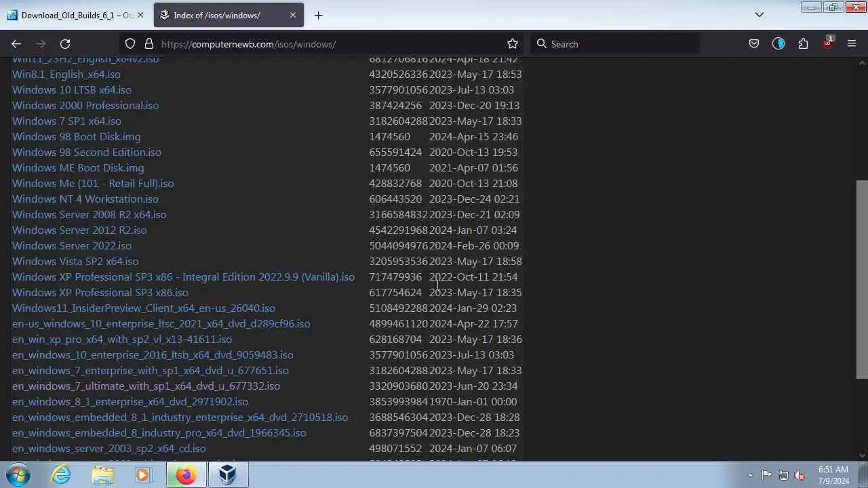
Task: Click the Show desktop strip on the taskbar
Action: click(863, 475)
